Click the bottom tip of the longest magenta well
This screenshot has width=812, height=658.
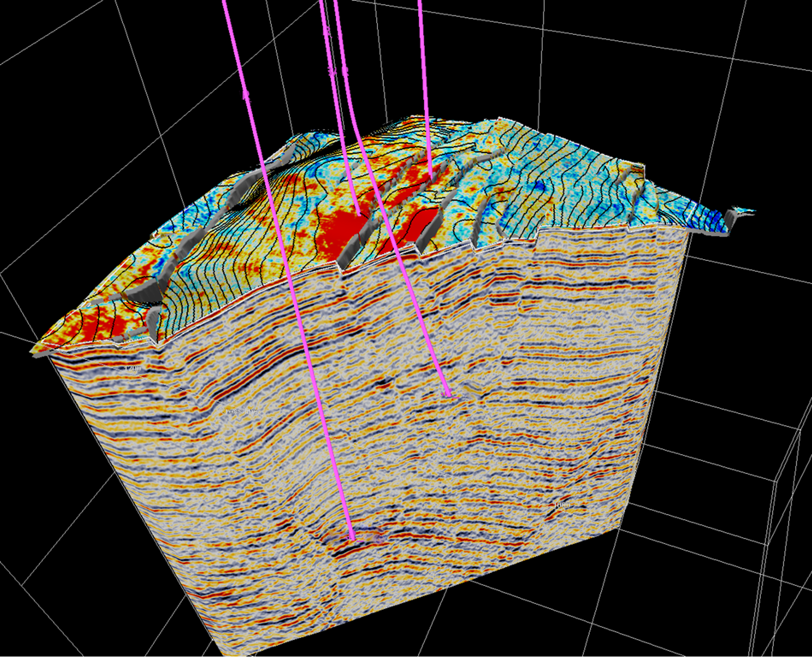tap(352, 539)
